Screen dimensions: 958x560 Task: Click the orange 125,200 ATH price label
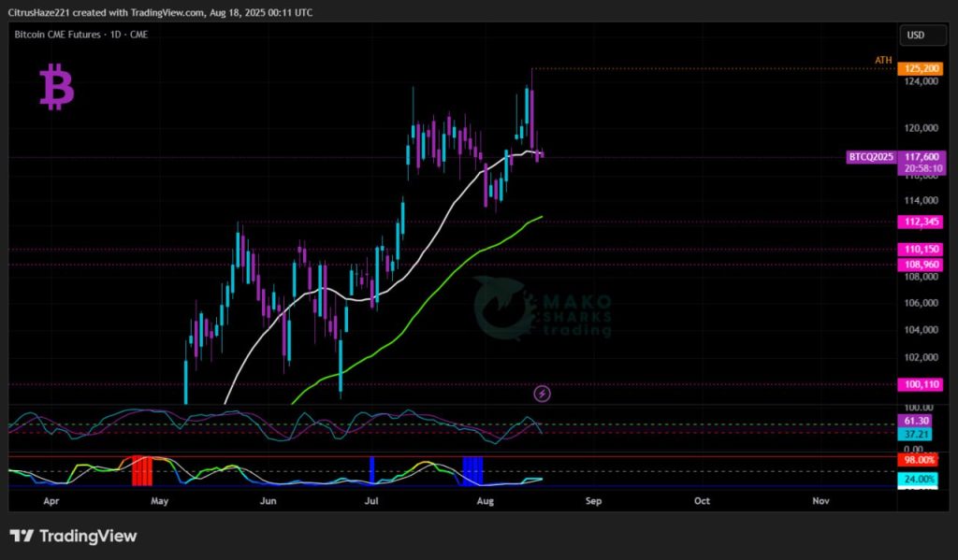917,68
